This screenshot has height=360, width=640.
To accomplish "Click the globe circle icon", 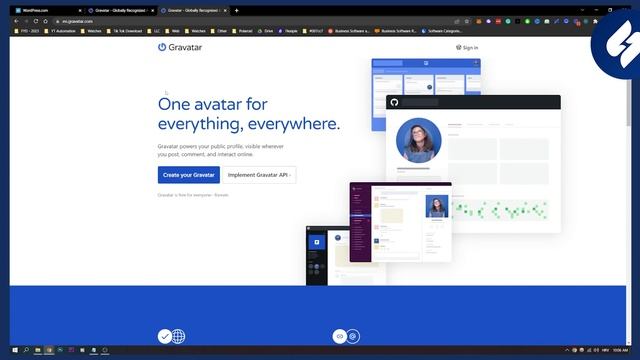I will coord(178,336).
